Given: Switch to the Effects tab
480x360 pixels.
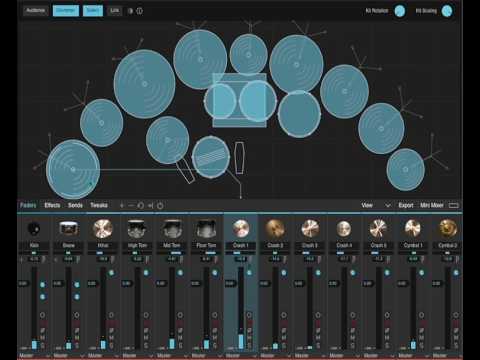Looking at the screenshot, I should click(52, 205).
